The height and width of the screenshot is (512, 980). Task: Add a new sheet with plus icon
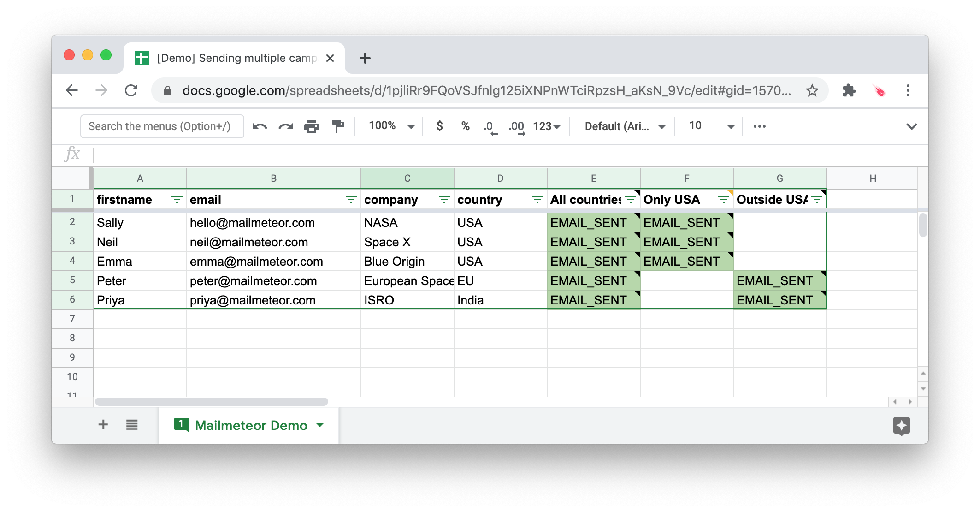point(103,424)
